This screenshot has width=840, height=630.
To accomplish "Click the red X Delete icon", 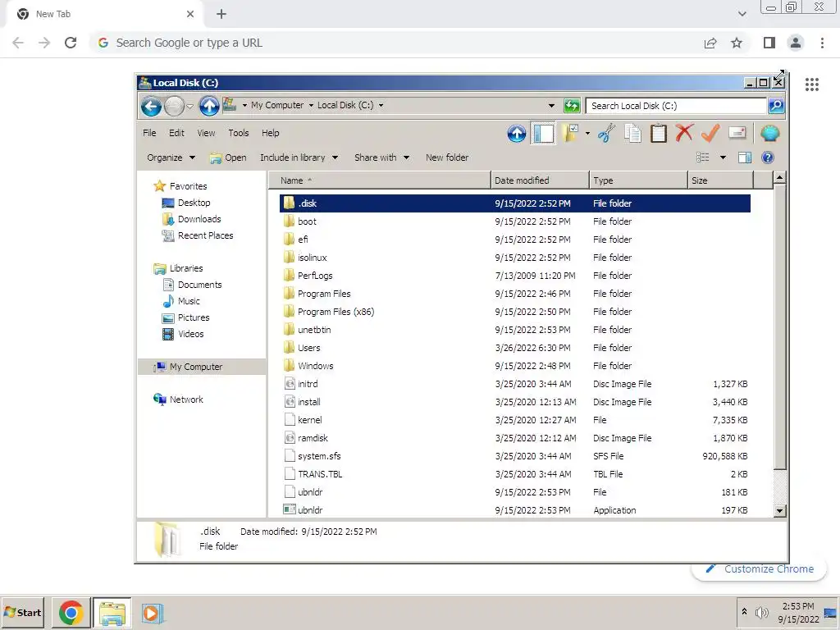I will point(684,133).
